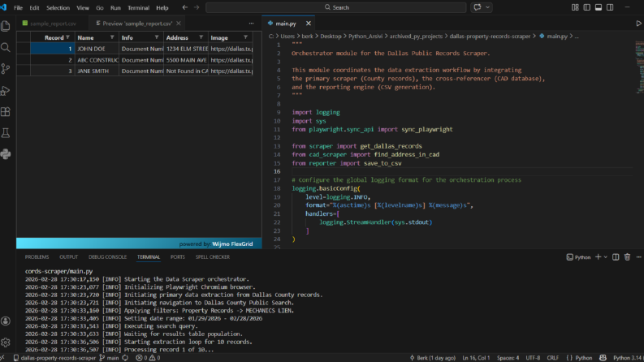Screen dimensions: 644x362
Task: Toggle Primary Side Bar visibility
Action: (587, 7)
